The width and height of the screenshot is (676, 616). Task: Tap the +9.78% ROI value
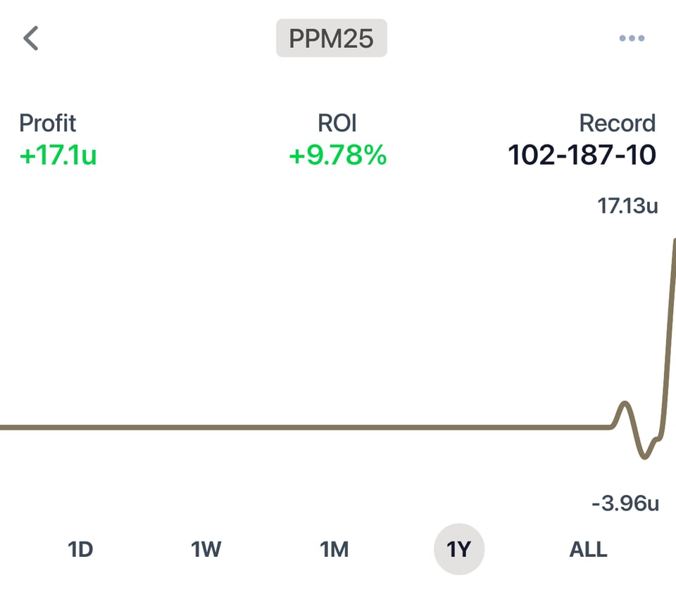pyautogui.click(x=337, y=155)
